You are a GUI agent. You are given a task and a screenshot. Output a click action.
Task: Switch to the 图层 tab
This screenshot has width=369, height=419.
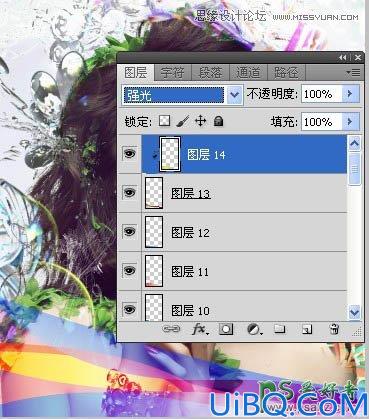coord(136,73)
